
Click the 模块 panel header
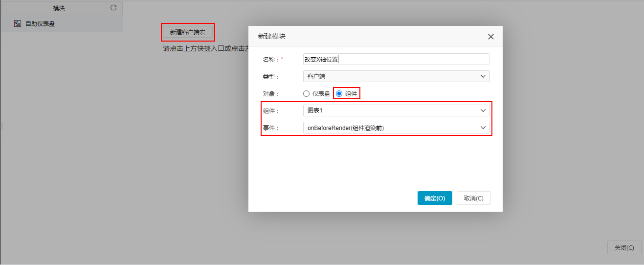(59, 8)
